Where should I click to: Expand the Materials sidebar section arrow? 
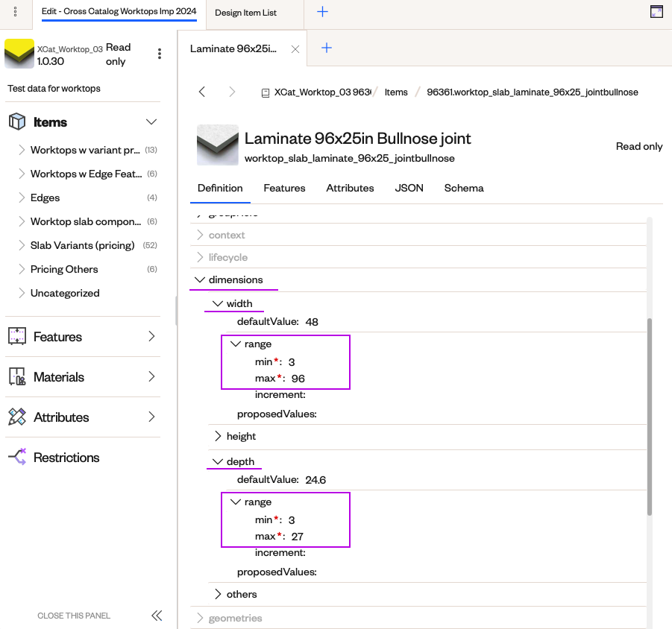coord(151,377)
